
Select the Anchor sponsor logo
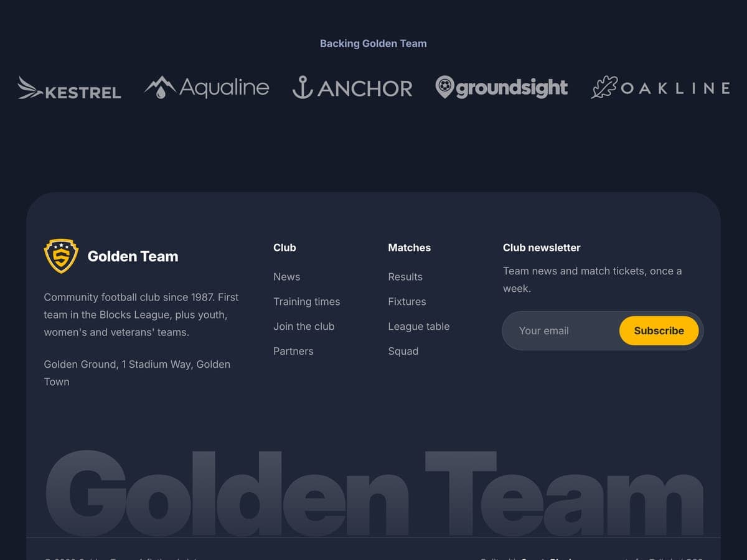coord(352,88)
